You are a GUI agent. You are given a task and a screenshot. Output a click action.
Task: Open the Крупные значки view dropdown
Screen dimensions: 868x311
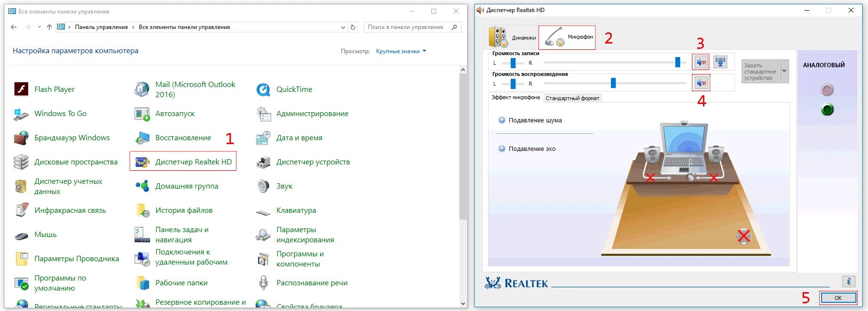click(401, 51)
